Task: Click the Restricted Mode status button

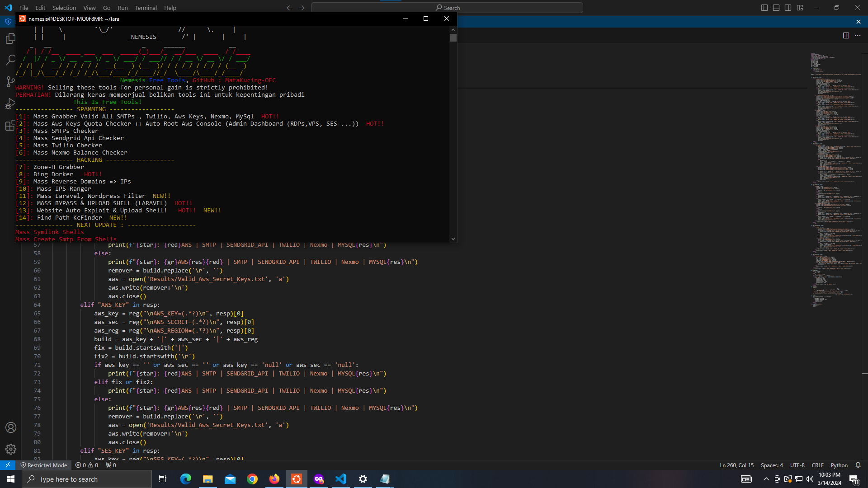Action: tap(43, 465)
